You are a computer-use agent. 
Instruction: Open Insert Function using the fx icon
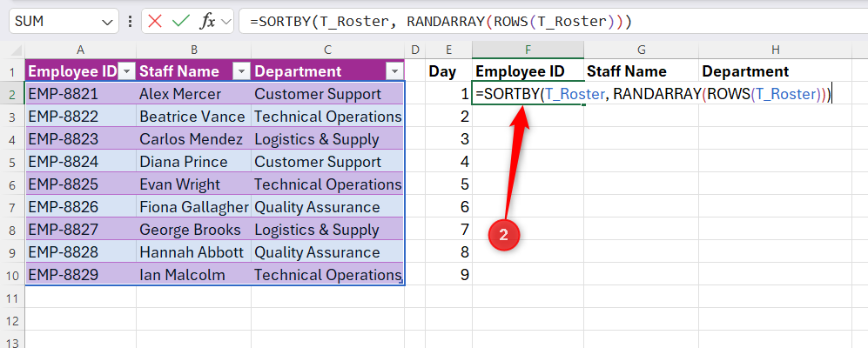coord(207,22)
